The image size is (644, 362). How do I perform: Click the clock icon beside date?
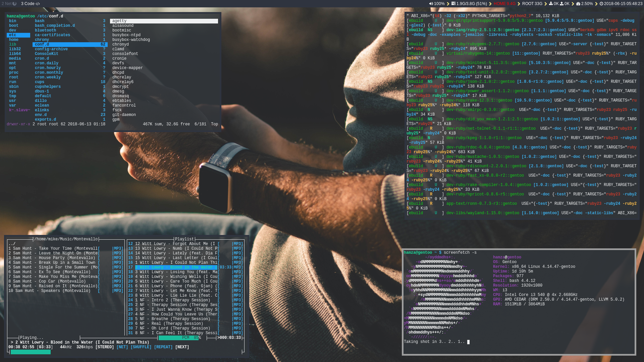click(x=601, y=4)
